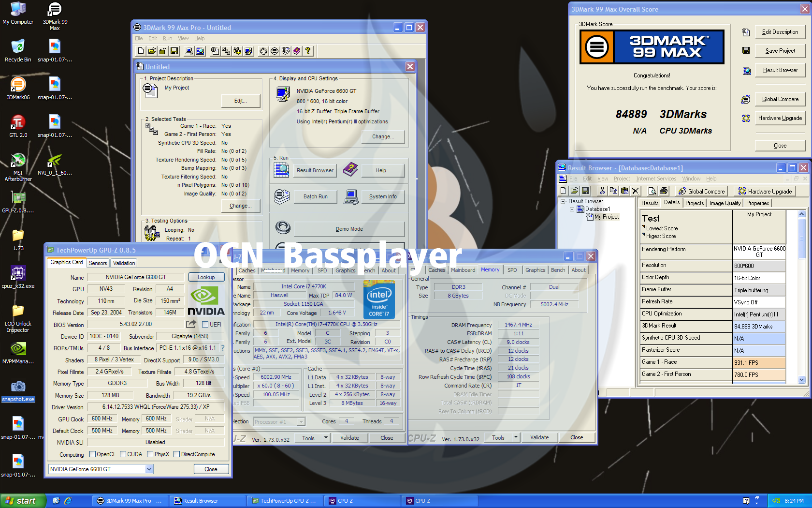Open GPU selection dropdown in GPU-Z
Image resolution: width=812 pixels, height=508 pixels.
(x=149, y=469)
